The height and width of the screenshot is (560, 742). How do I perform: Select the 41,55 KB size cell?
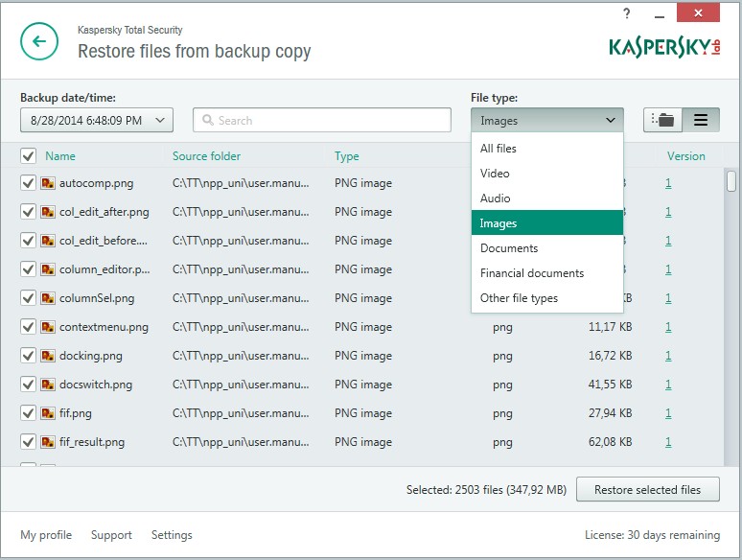610,384
